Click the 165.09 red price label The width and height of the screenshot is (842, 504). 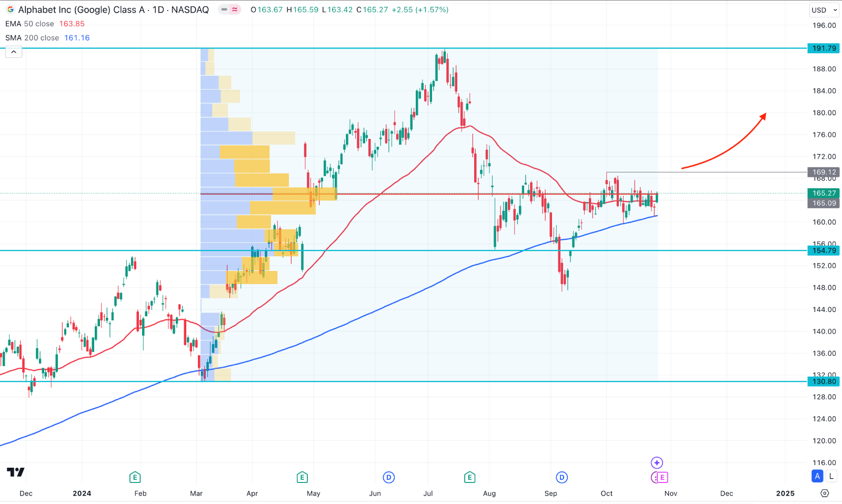click(x=824, y=203)
